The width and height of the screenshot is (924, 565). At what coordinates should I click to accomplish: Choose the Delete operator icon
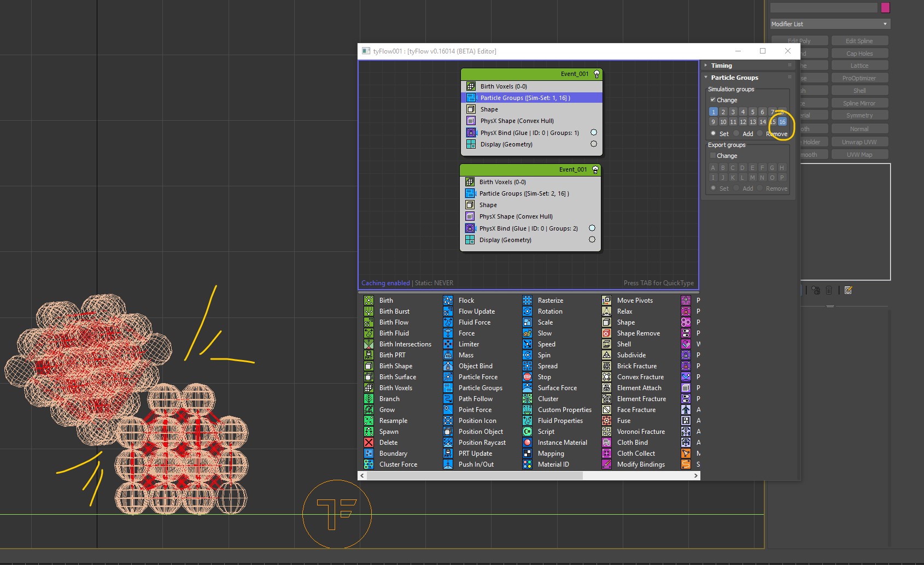[x=369, y=443]
